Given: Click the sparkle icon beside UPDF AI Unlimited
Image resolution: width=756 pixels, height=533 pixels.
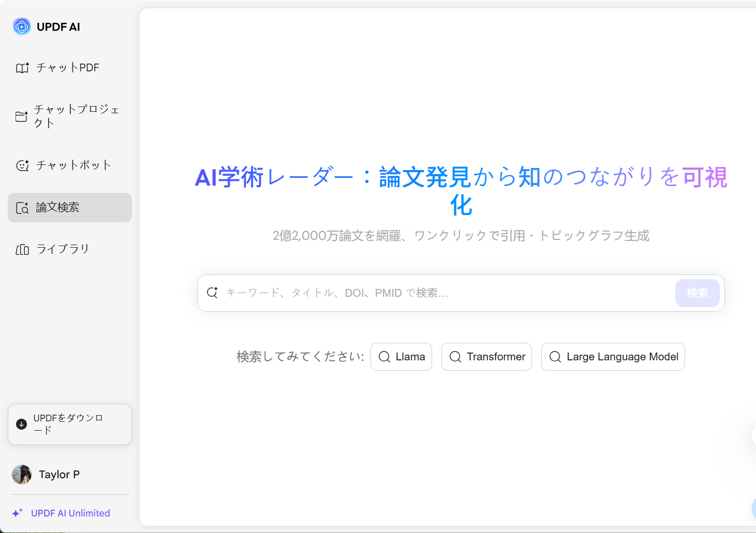Looking at the screenshot, I should point(18,513).
